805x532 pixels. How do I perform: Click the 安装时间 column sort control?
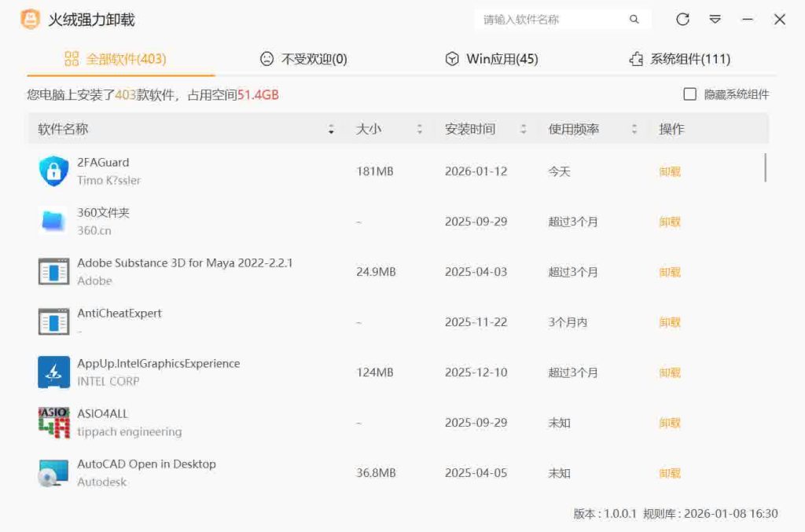[523, 128]
